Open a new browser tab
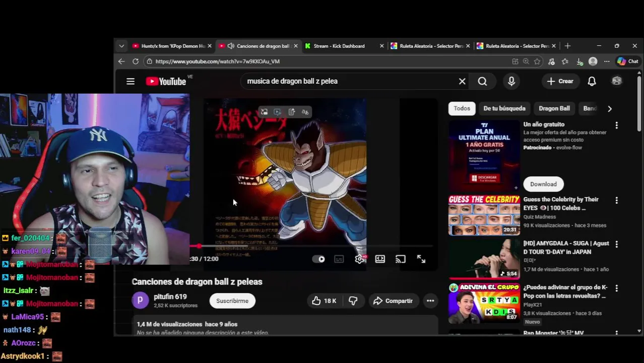This screenshot has width=644, height=363. [x=567, y=46]
